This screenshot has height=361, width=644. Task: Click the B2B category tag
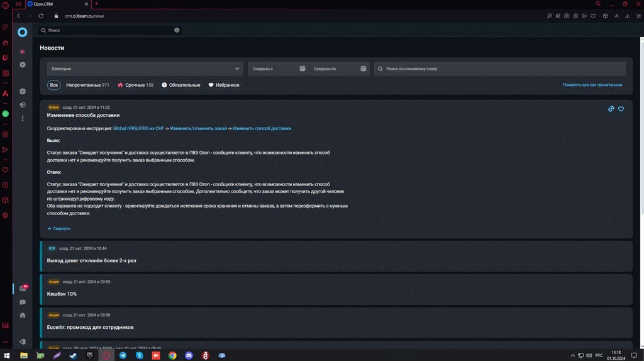click(x=52, y=248)
